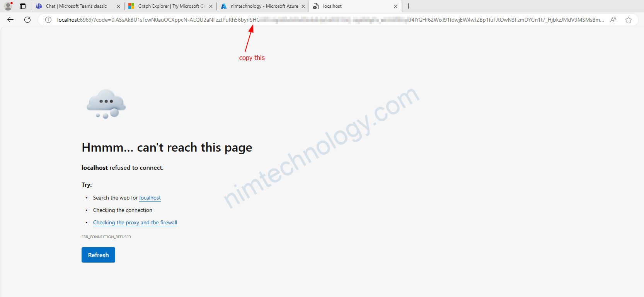
Task: Click the browser profile avatar icon
Action: 8,6
